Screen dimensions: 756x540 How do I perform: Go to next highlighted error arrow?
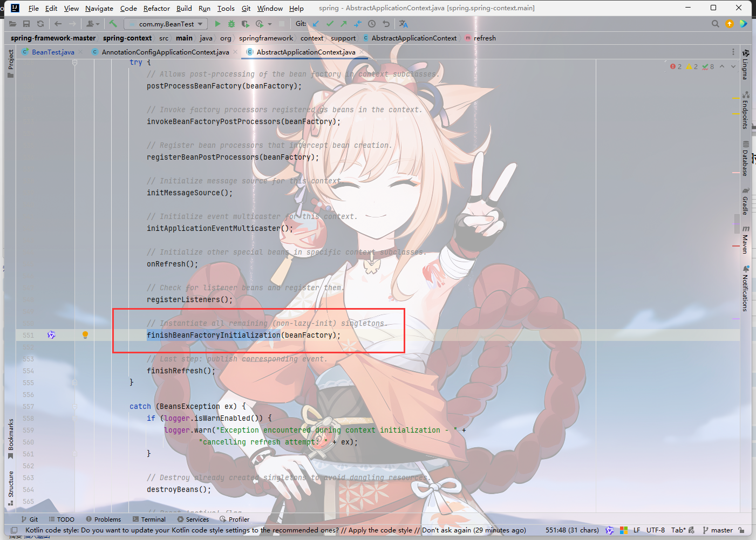tap(733, 66)
